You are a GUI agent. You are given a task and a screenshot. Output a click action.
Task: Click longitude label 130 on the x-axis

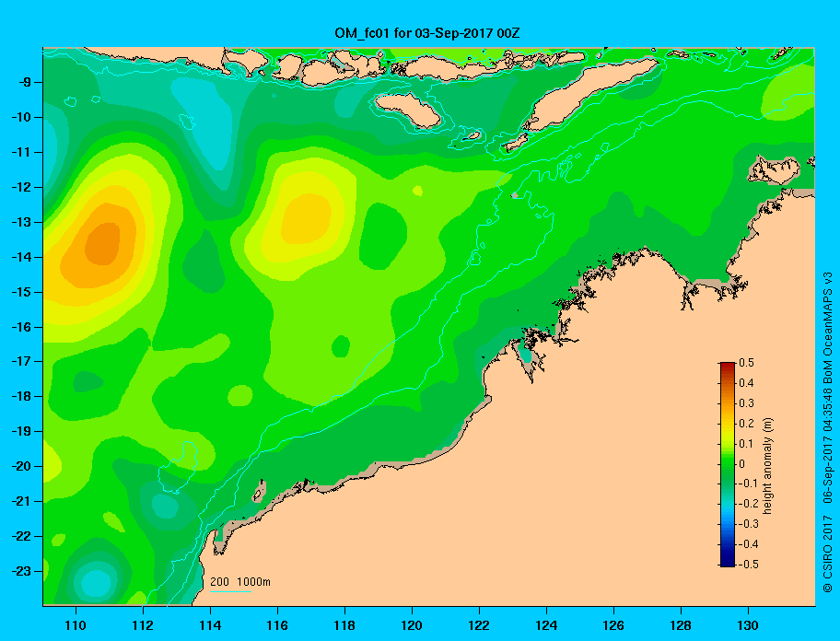coord(748,625)
